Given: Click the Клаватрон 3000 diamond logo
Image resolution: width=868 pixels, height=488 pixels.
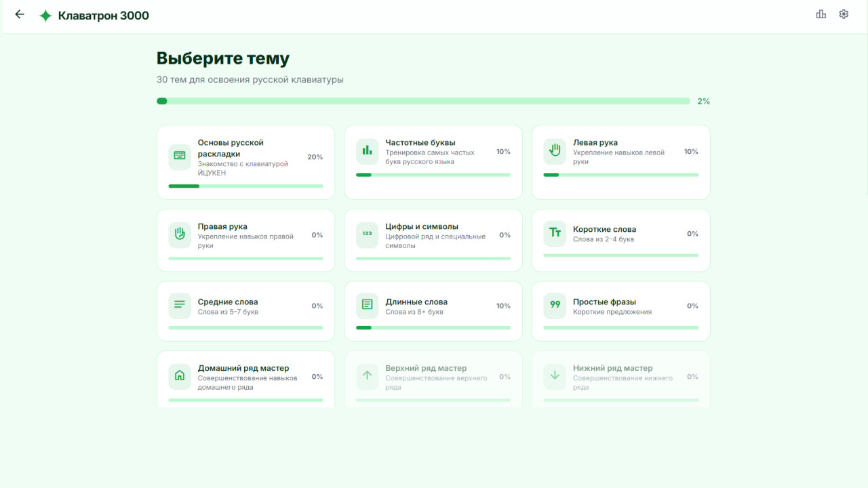Looking at the screenshot, I should pos(45,15).
